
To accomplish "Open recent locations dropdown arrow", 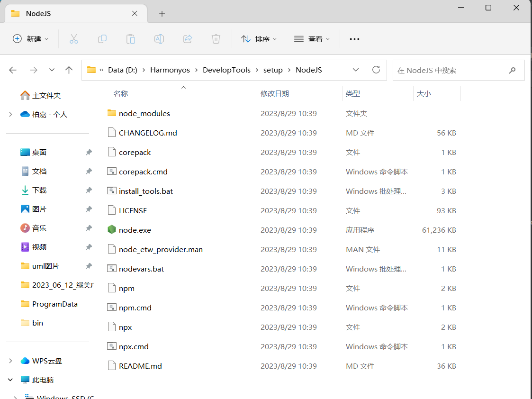I will 52,70.
